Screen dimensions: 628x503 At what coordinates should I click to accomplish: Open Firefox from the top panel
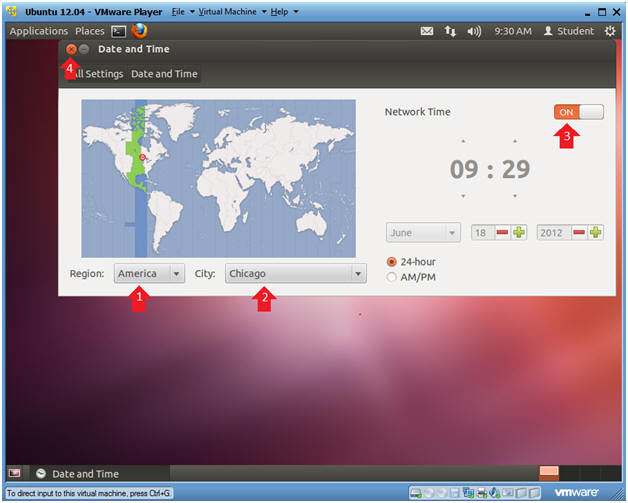pos(139,30)
